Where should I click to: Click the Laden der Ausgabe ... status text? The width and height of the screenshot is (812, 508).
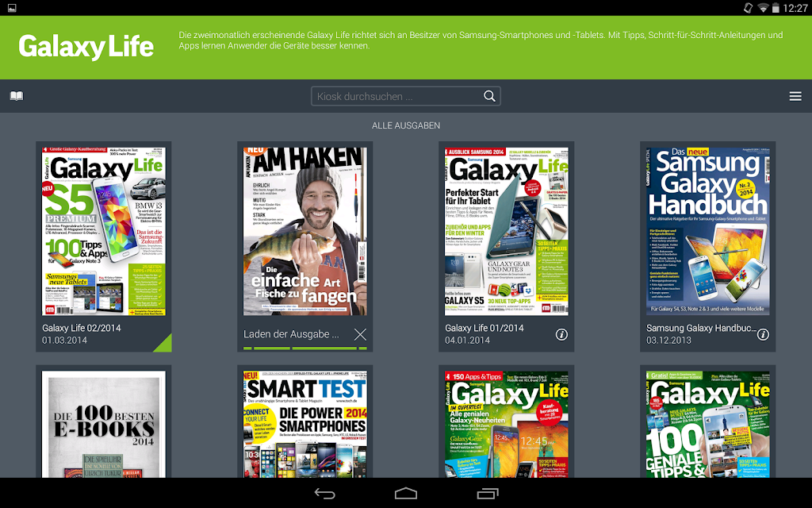pos(291,334)
